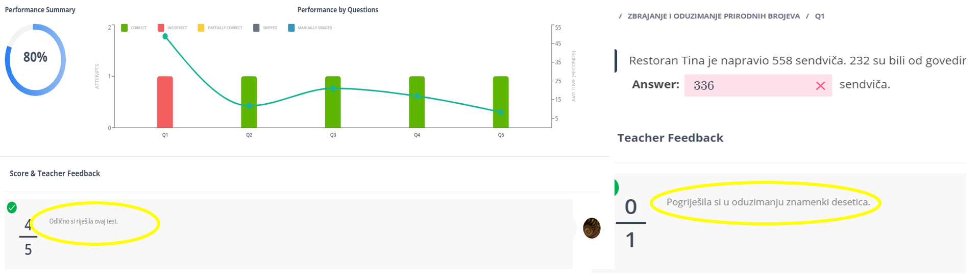Click the red Q1 bar in chart
This screenshot has height=279, width=980.
coord(165,102)
